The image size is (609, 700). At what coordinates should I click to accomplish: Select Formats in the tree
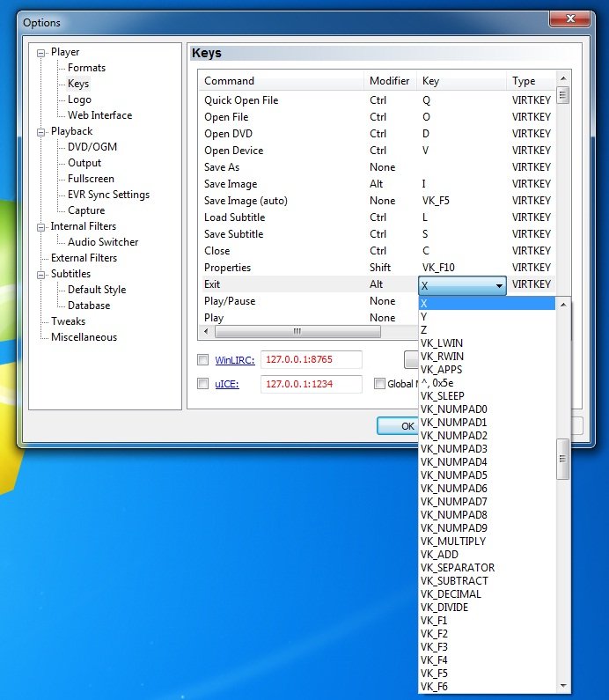pos(86,68)
